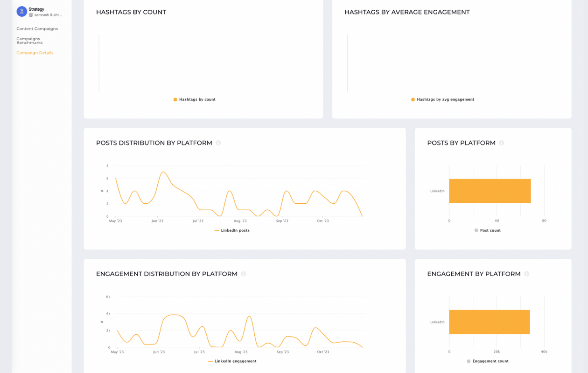Viewport: 588px width, 373px height.
Task: Click Jun '23 label on posts distribution chart
Action: (x=158, y=221)
